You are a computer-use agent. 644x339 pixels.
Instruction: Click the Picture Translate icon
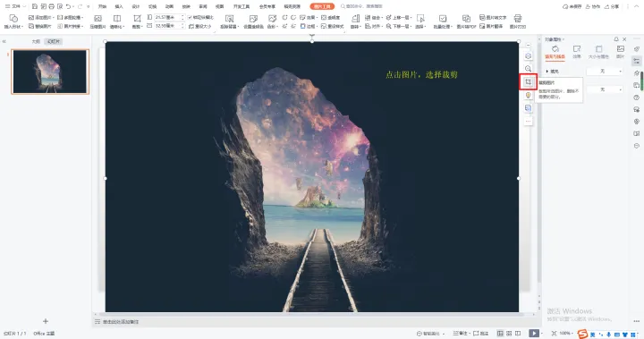click(x=491, y=26)
